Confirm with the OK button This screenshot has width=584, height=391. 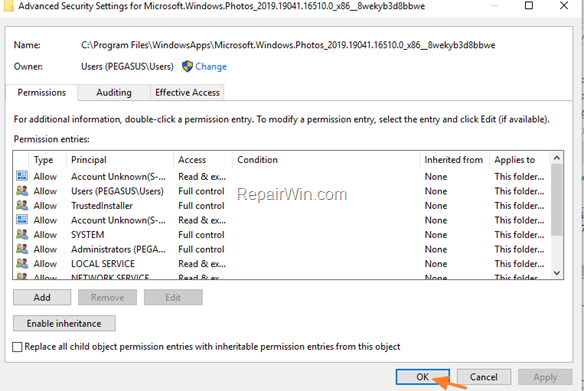click(x=423, y=377)
